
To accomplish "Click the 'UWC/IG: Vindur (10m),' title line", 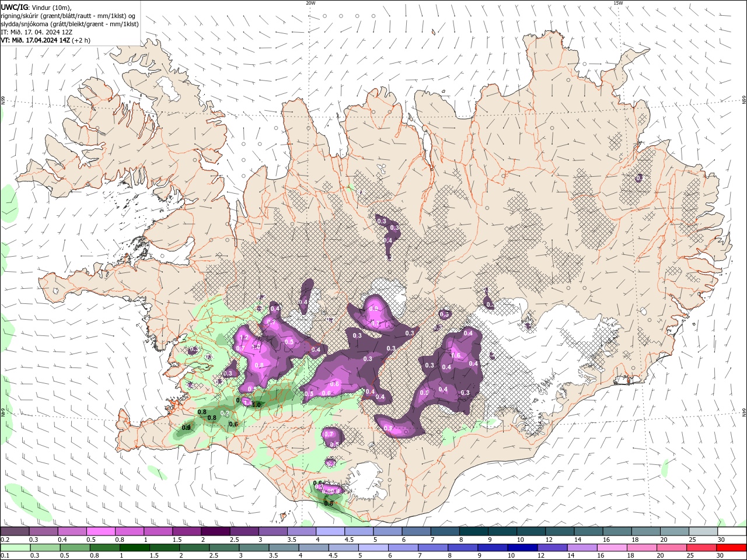I will click(36, 7).
